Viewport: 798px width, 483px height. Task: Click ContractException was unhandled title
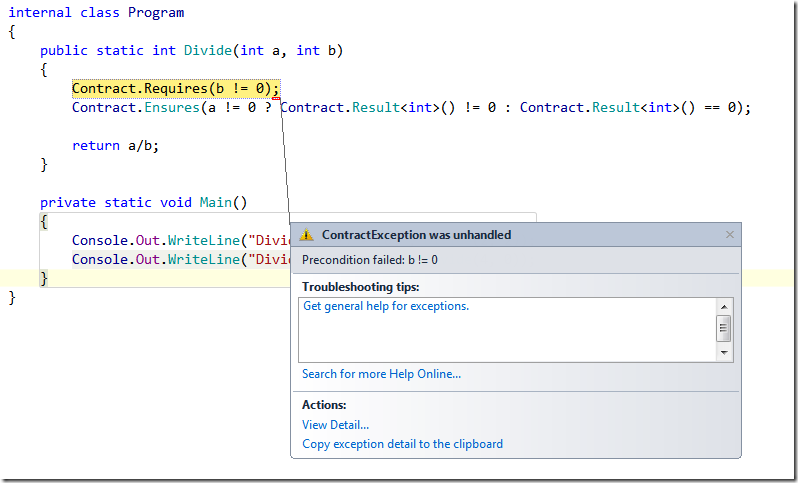point(416,235)
